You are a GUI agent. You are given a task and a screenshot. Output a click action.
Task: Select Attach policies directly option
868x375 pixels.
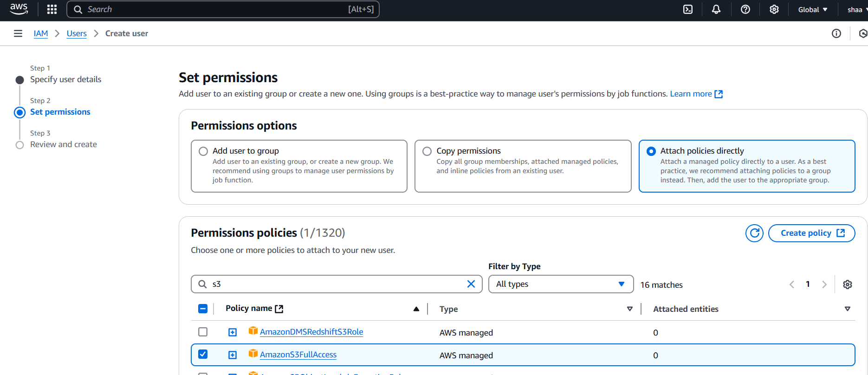click(651, 151)
